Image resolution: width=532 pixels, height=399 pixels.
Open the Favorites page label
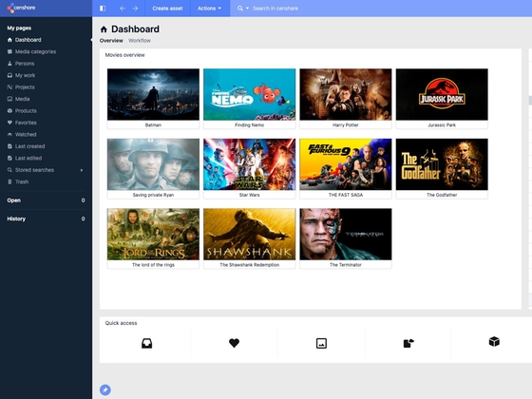(26, 123)
